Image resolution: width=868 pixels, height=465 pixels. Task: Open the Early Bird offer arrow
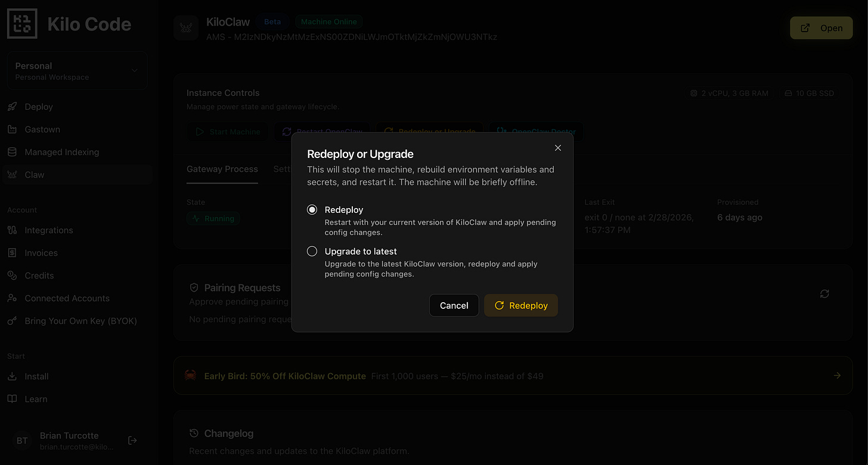(837, 376)
